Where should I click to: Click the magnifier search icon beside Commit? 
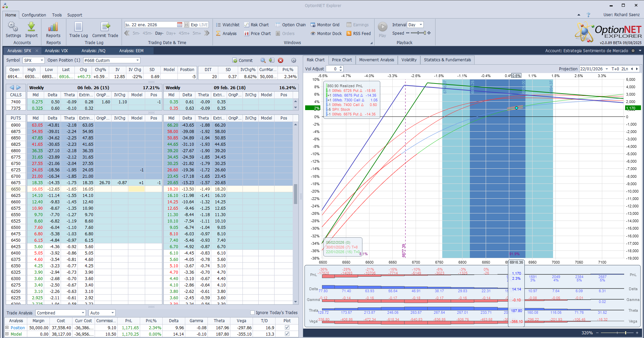(263, 60)
